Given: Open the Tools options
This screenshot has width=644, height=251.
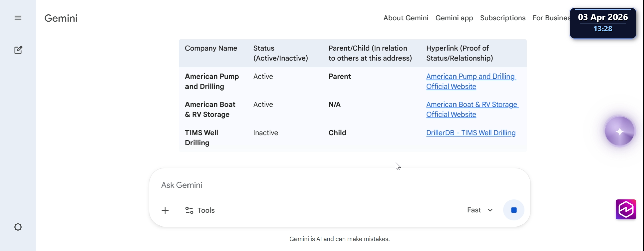Looking at the screenshot, I should coord(200,210).
